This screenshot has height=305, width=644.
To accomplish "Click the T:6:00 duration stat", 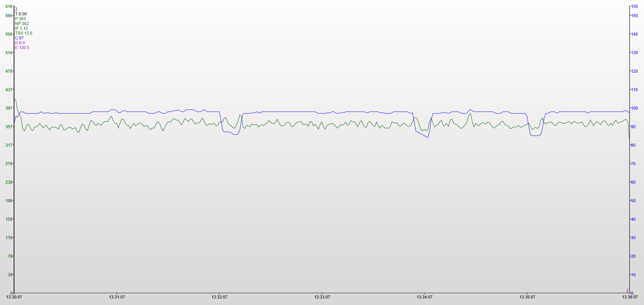I will (21, 14).
